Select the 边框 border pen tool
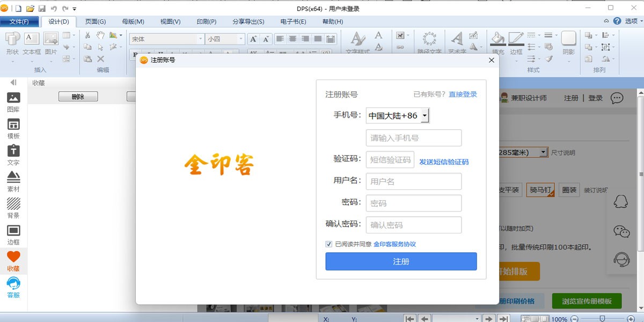Screen dimensions: 644x322 pyautogui.click(x=516, y=43)
